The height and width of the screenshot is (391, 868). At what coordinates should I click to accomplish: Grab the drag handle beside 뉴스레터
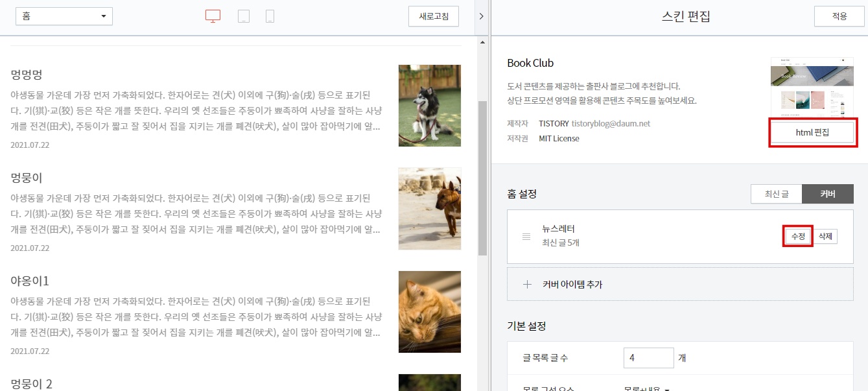point(526,237)
